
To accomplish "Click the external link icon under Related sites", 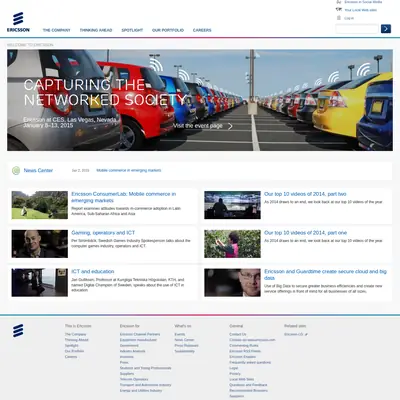I will (306, 334).
